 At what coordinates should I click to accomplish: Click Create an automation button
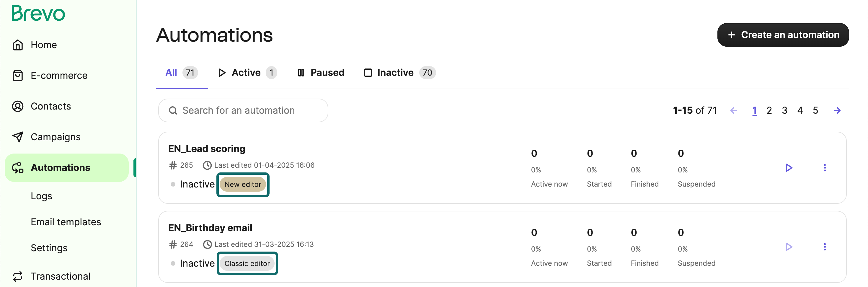783,35
